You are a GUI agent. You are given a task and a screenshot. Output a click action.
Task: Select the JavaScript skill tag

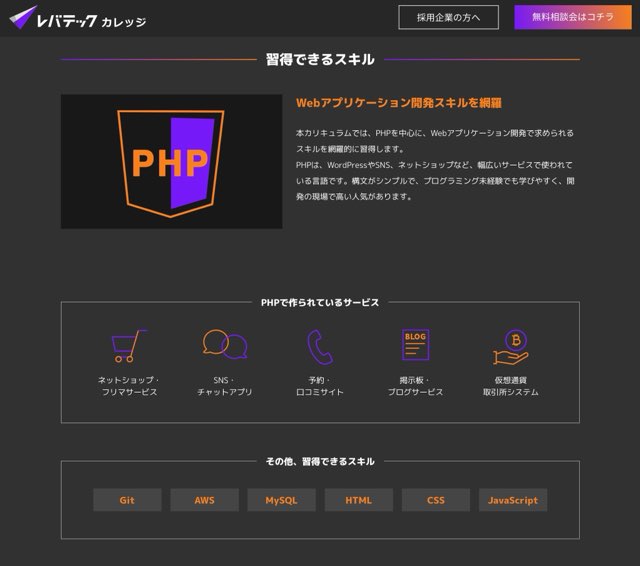[x=513, y=500]
